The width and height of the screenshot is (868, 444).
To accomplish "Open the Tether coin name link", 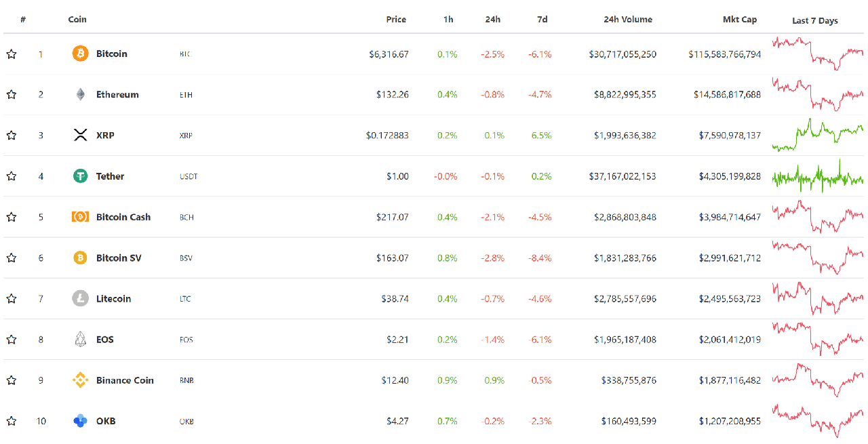I will (110, 176).
